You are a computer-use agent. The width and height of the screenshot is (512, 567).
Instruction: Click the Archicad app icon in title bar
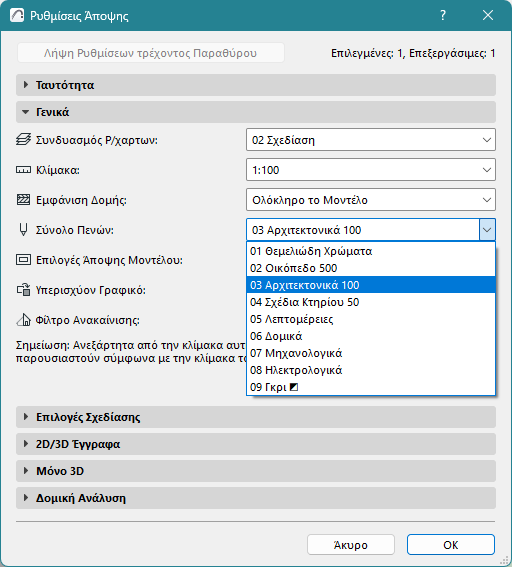click(x=17, y=16)
